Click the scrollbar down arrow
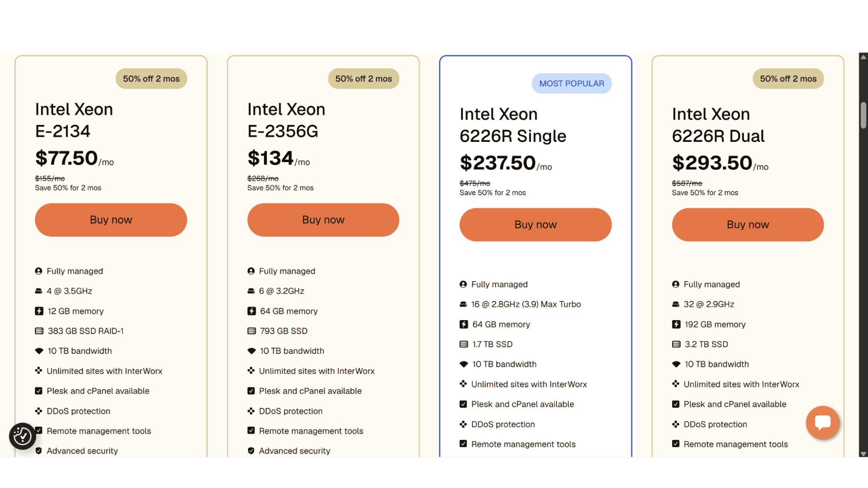 coord(863,454)
